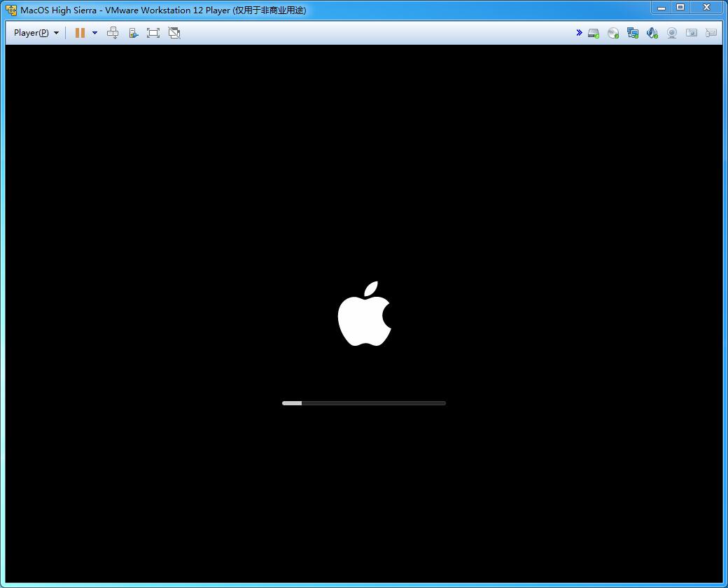The image size is (728, 588).
Task: Maximize the VMware Player window
Action: point(680,8)
